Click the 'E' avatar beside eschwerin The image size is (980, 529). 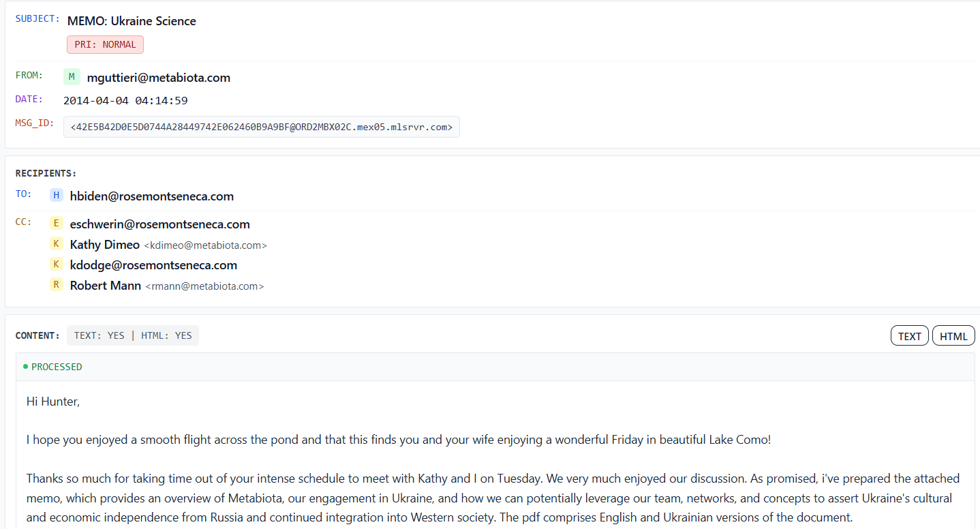click(57, 224)
